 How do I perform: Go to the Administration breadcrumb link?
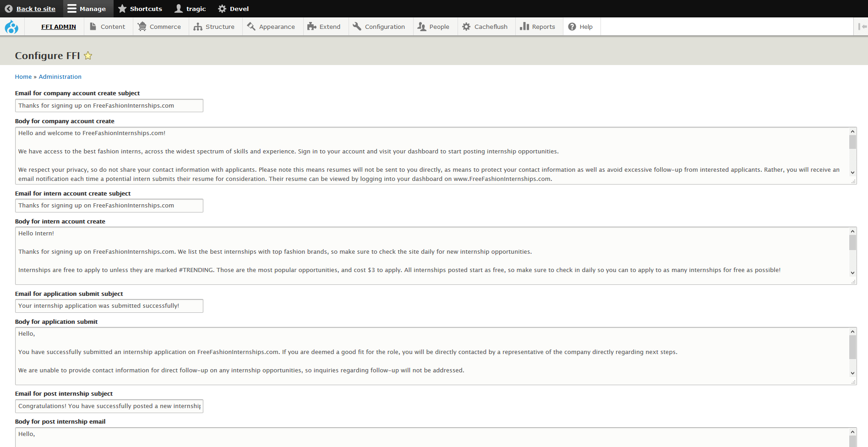(60, 76)
